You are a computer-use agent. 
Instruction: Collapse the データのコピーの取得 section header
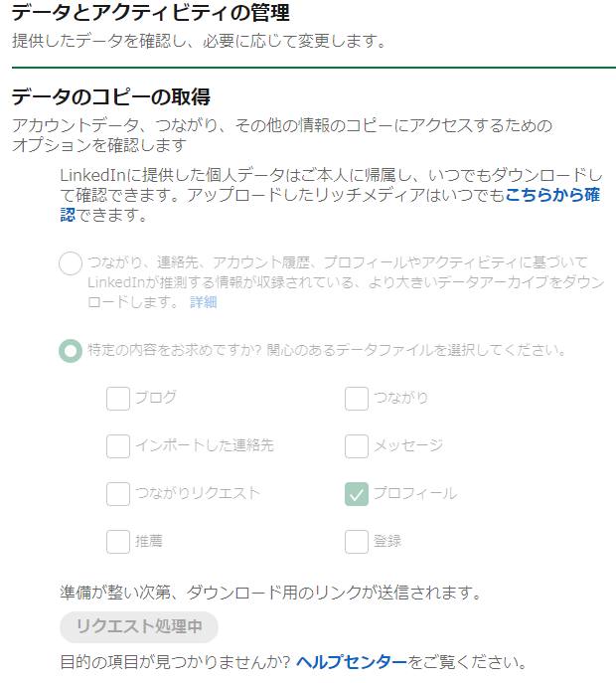(x=110, y=97)
